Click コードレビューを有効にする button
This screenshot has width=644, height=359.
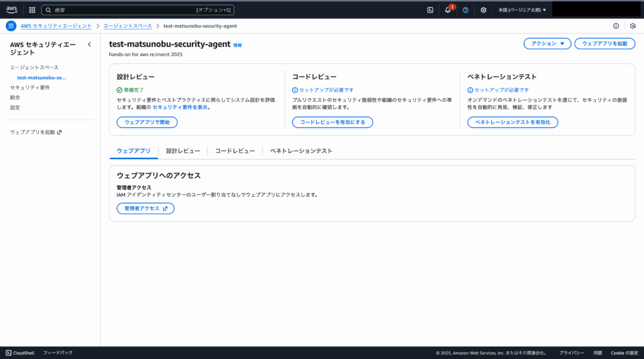(x=332, y=122)
